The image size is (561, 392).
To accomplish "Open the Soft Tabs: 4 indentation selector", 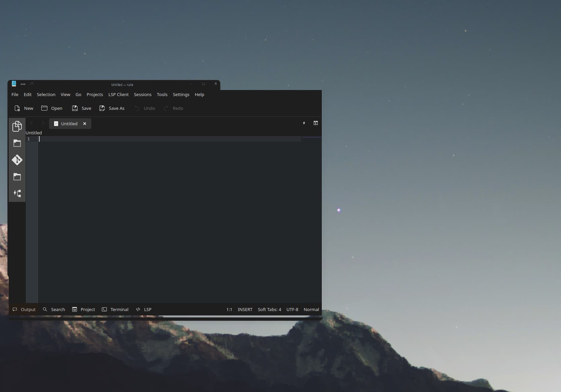I will (x=269, y=309).
